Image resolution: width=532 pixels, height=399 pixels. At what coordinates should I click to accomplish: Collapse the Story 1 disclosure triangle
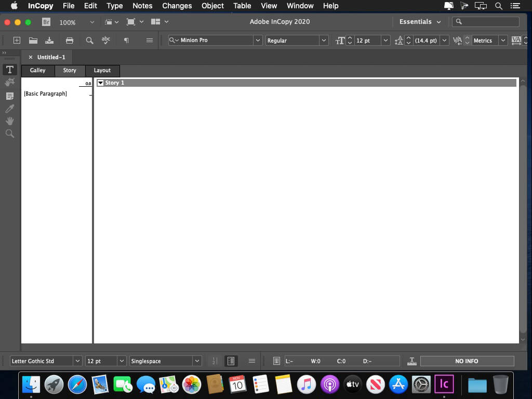tap(100, 83)
